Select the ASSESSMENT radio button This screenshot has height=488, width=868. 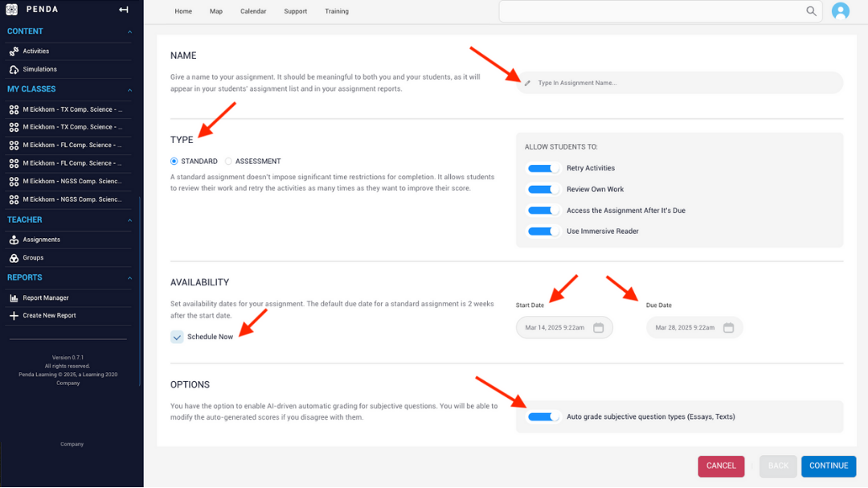click(x=227, y=161)
